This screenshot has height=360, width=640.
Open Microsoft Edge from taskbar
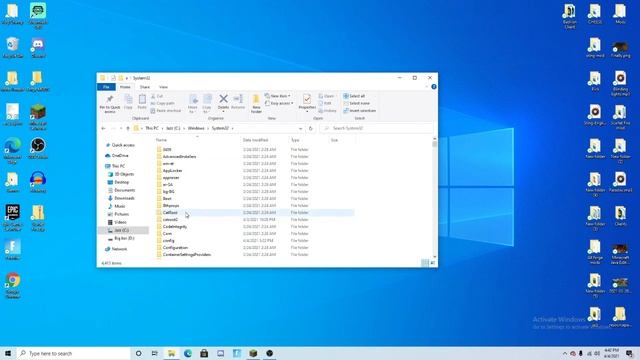[188, 353]
